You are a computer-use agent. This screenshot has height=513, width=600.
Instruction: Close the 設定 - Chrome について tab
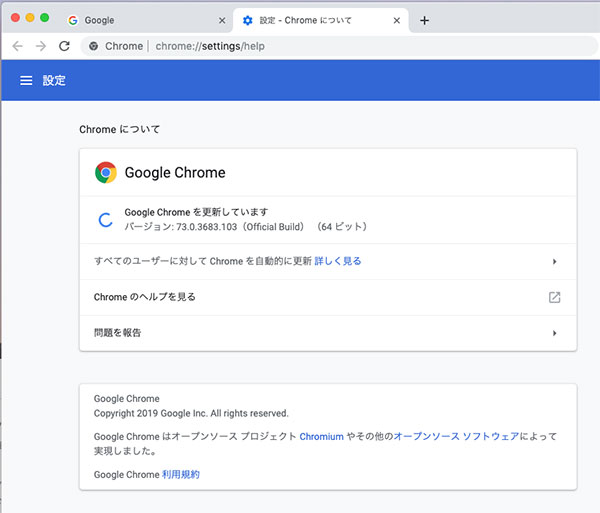(397, 20)
